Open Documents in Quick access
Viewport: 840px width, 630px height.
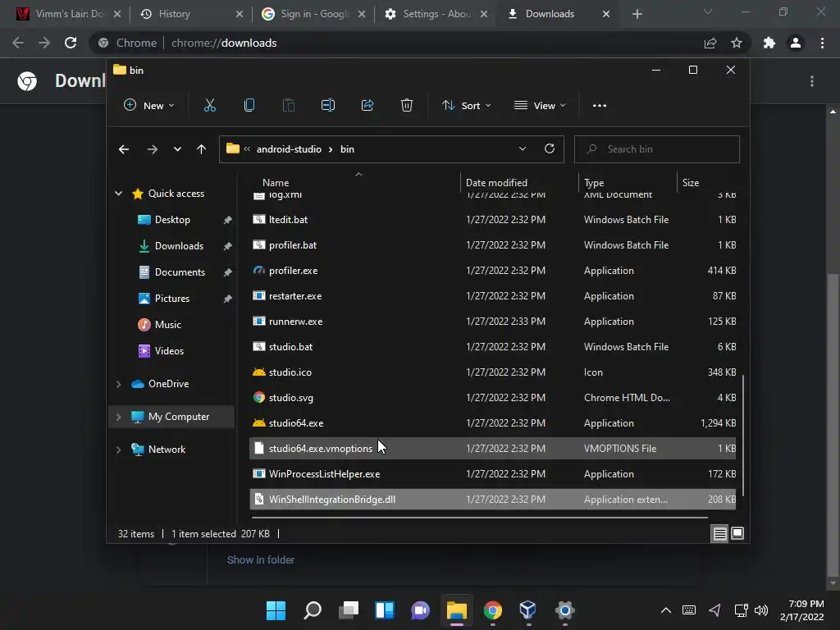pos(180,272)
